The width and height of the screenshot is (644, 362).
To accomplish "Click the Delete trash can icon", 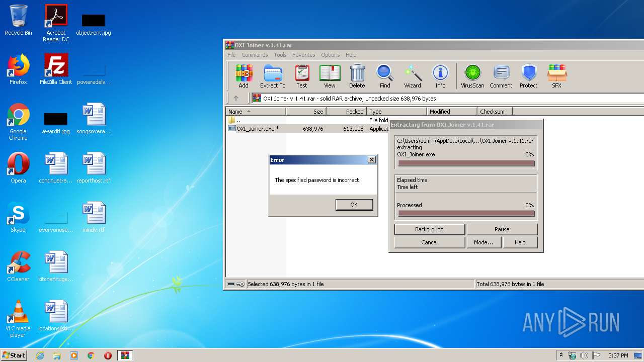I will (357, 76).
